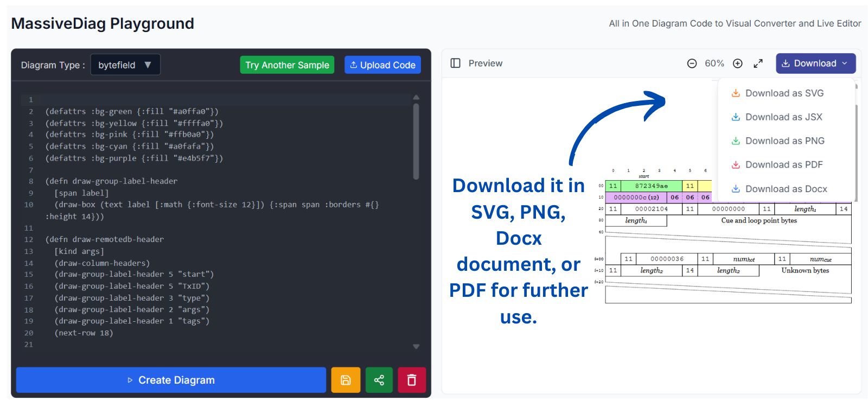Screen dimensions: 868x407
Task: Select Download as PNG
Action: 778,141
